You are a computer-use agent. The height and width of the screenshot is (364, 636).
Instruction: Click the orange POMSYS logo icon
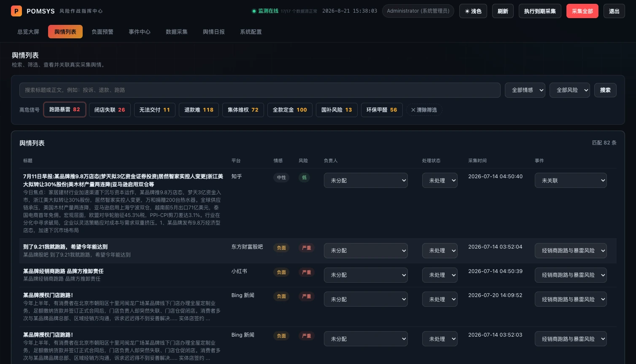16,11
